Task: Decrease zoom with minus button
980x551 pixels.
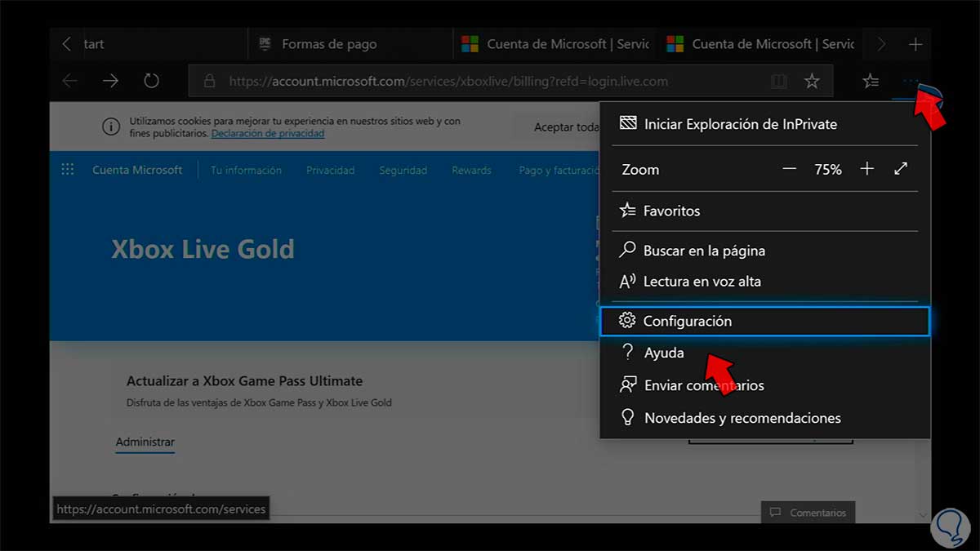Action: [789, 169]
